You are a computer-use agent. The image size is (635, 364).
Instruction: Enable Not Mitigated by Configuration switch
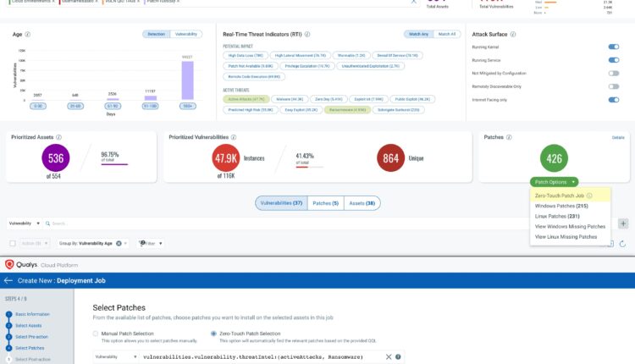pyautogui.click(x=614, y=74)
